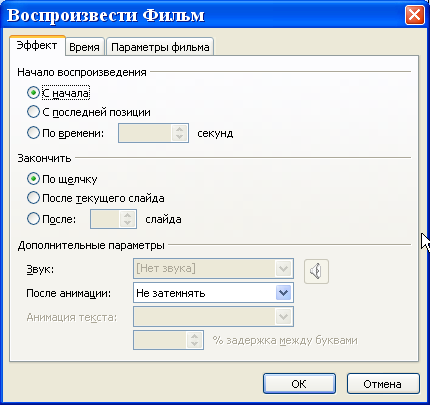This screenshot has height=405, width=430.
Task: Decrease the После slides spinner value
Action: [128, 223]
